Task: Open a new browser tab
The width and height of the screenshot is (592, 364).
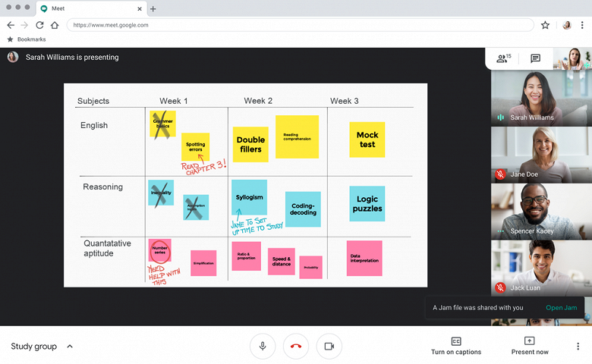Action: (x=153, y=9)
